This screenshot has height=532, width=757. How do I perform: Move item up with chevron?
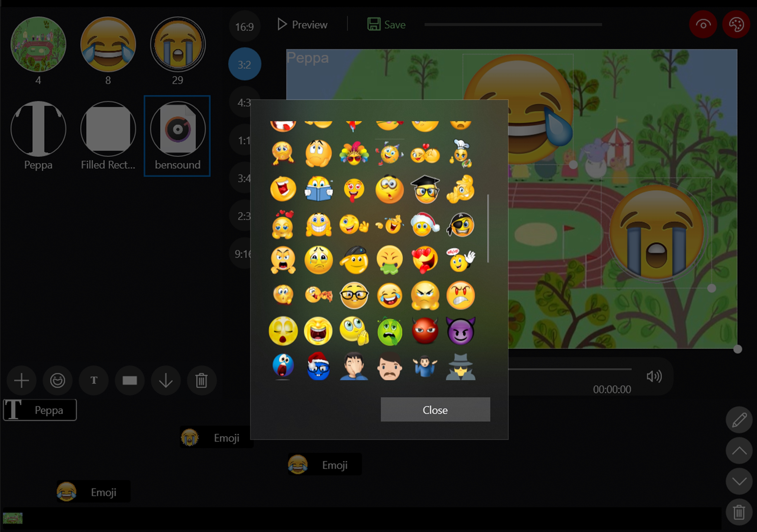(x=739, y=451)
